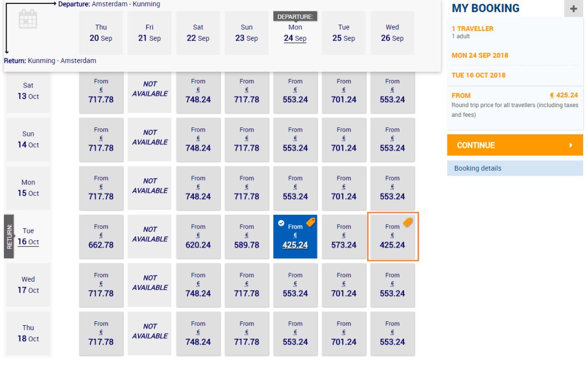This screenshot has height=366, width=588.
Task: Choose the 620.24 fare on Tue 16 Oct
Action: [198, 237]
